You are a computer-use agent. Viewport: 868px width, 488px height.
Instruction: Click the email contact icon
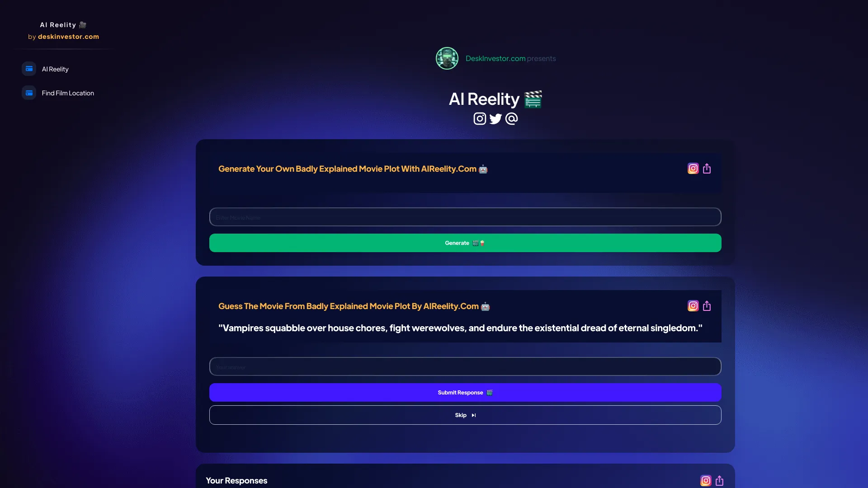(511, 118)
